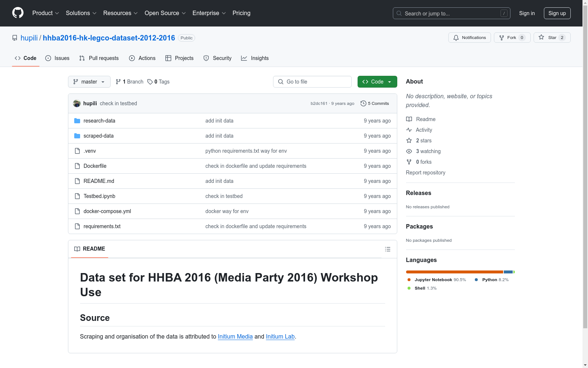
Task: Open the Initium Lab link
Action: tap(280, 336)
